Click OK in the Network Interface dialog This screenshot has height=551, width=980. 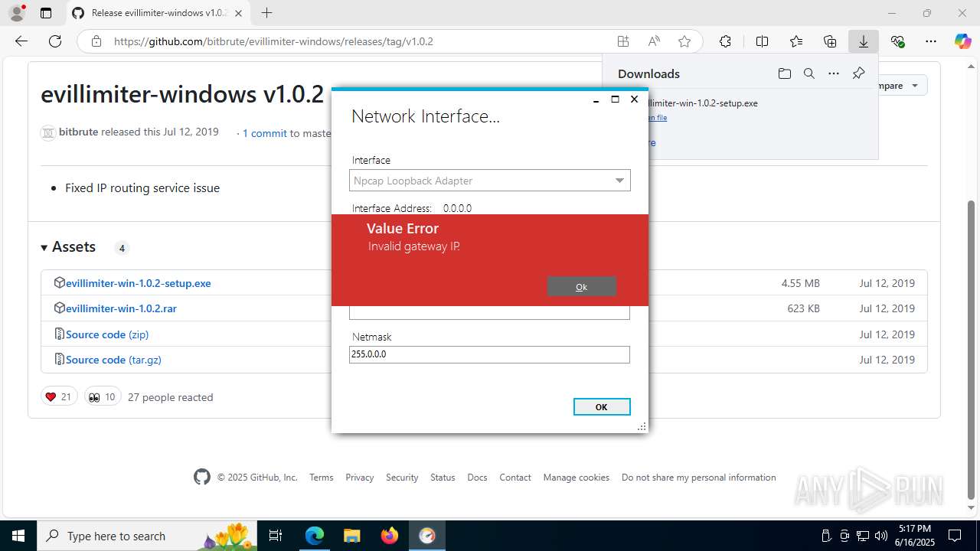click(602, 407)
